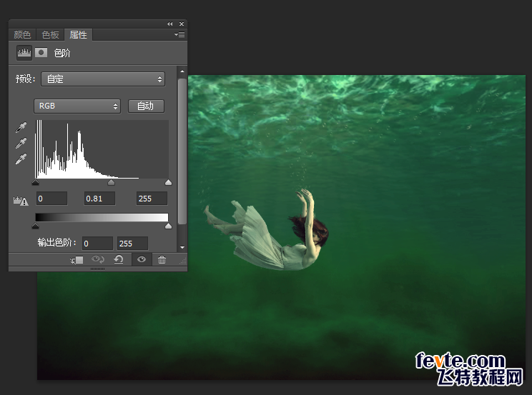532x395 pixels.
Task: Click the clip to layer icon
Action: [x=78, y=260]
